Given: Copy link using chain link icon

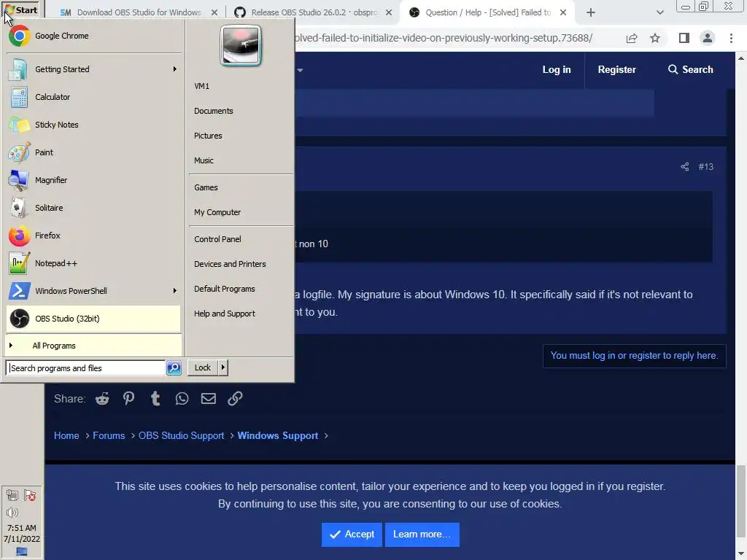Looking at the screenshot, I should click(x=235, y=399).
